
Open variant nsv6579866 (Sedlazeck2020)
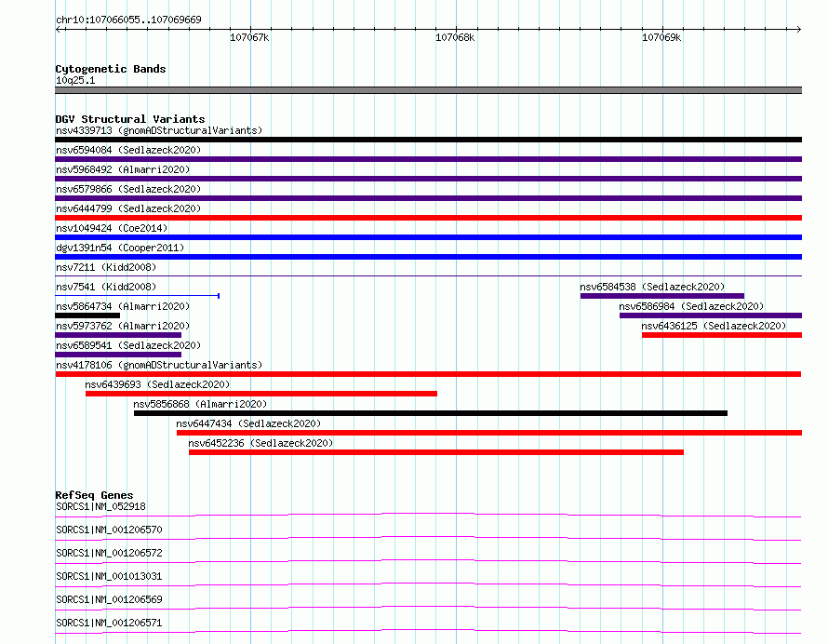(x=128, y=189)
